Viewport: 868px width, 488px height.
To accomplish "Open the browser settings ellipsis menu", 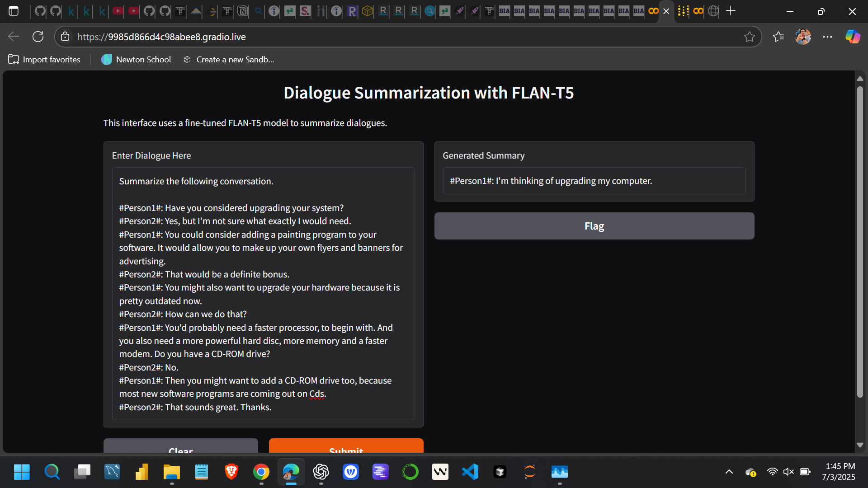I will click(x=828, y=37).
